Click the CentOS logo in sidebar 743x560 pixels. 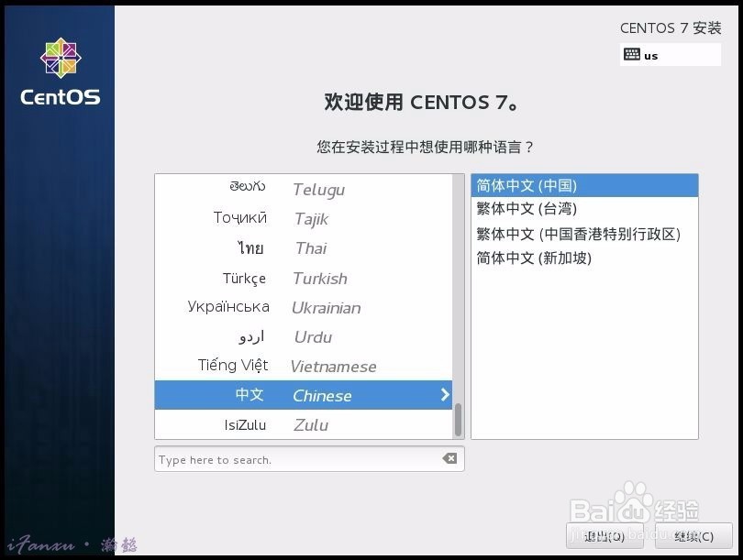coord(61,71)
